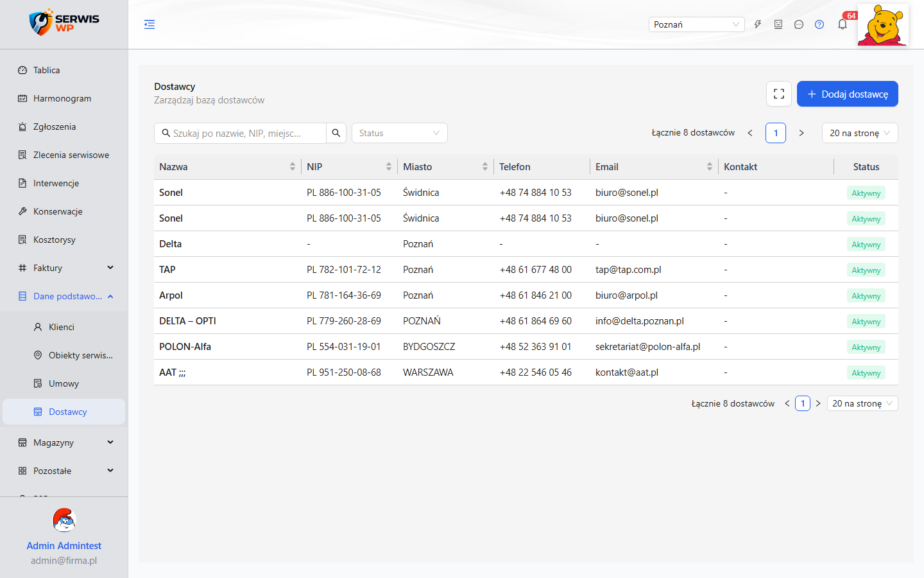Screen dimensions: 924x578
Task: Click BYDGOSZCZ city cell
Action: coord(429,347)
